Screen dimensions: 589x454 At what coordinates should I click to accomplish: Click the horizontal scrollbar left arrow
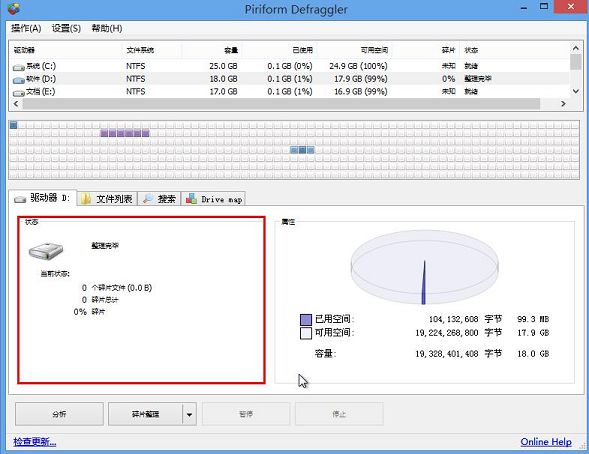click(16, 104)
